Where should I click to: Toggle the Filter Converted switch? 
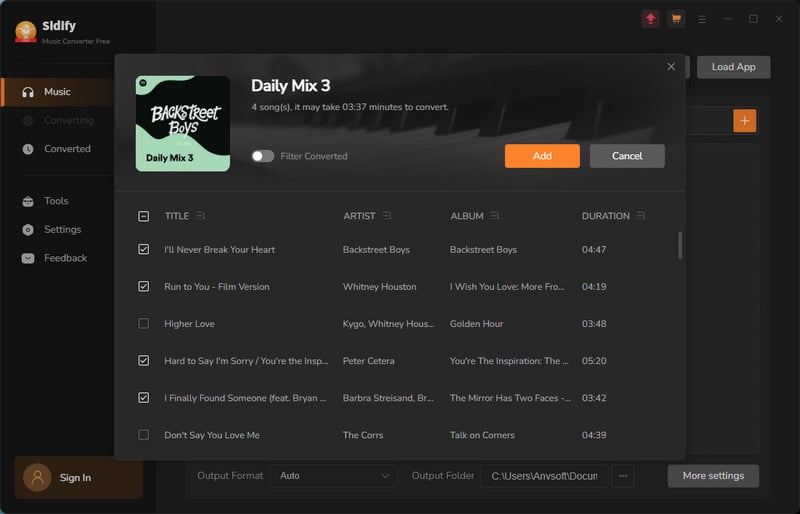click(x=263, y=156)
